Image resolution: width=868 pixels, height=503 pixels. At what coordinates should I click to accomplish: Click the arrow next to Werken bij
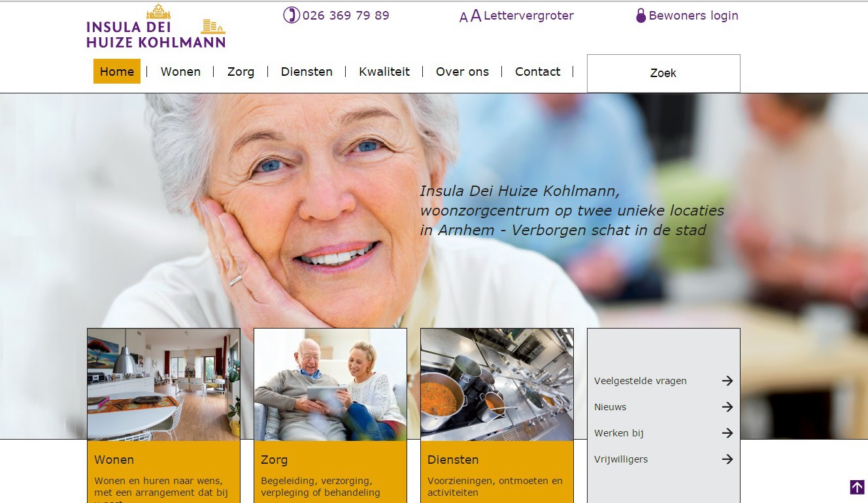(x=727, y=433)
